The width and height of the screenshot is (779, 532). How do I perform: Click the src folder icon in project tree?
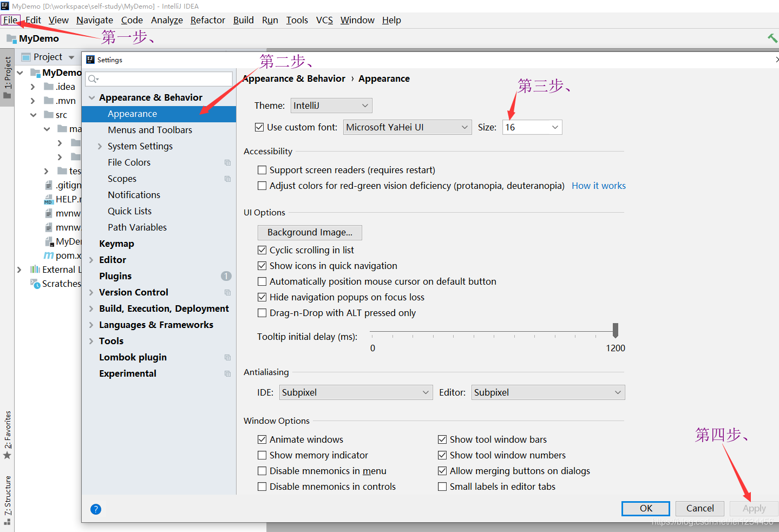pos(49,115)
